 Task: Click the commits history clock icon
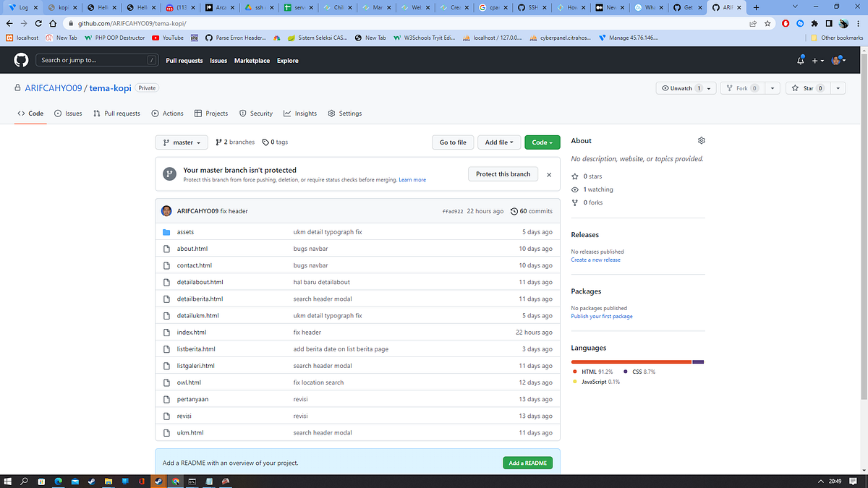(x=514, y=210)
